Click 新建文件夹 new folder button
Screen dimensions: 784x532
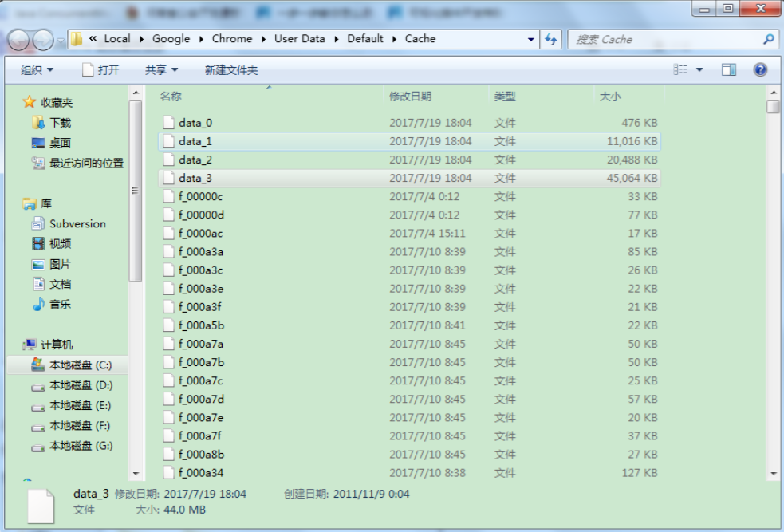(231, 70)
